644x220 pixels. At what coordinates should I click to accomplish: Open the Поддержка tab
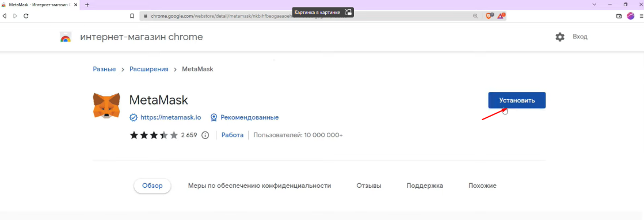click(x=425, y=186)
